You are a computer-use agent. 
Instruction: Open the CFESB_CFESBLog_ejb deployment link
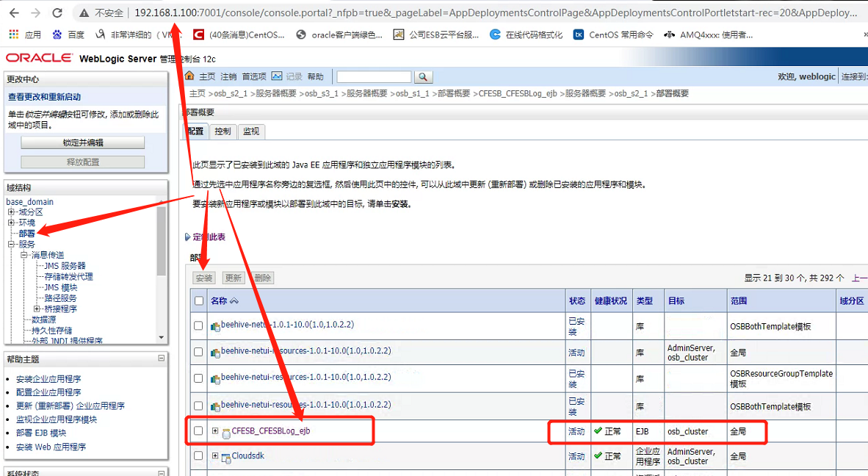(271, 430)
